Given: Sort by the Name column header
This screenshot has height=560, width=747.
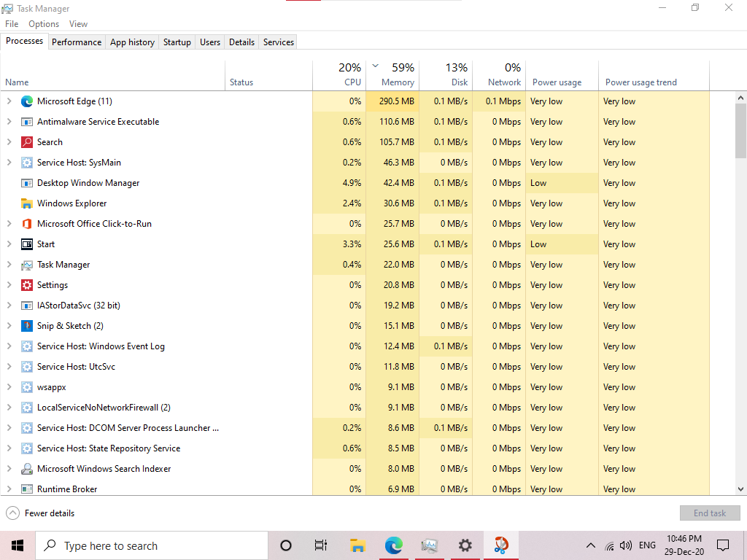Looking at the screenshot, I should tap(112, 75).
